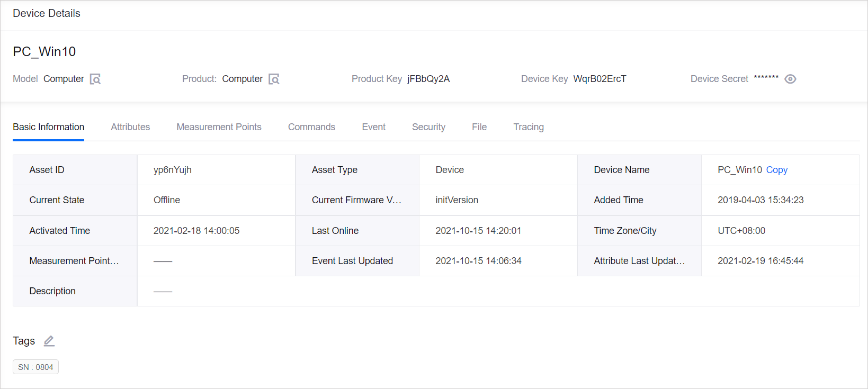Edit tags using the pencil icon
Screen dimensions: 868x389
pos(49,341)
